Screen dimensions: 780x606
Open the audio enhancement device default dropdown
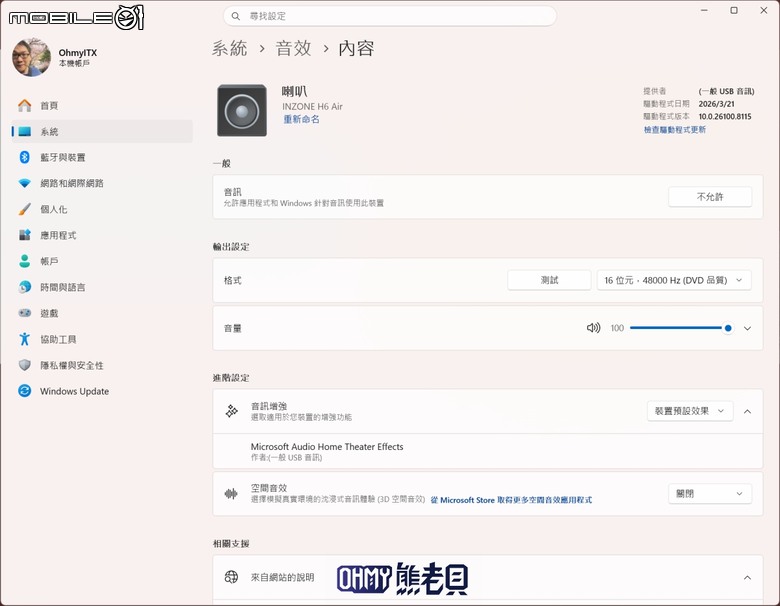tap(689, 411)
